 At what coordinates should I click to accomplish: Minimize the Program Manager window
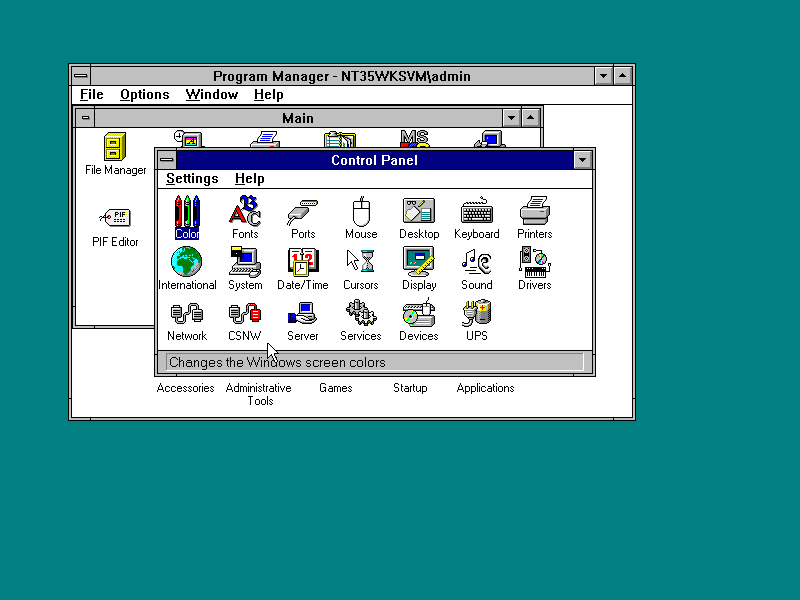pos(604,76)
